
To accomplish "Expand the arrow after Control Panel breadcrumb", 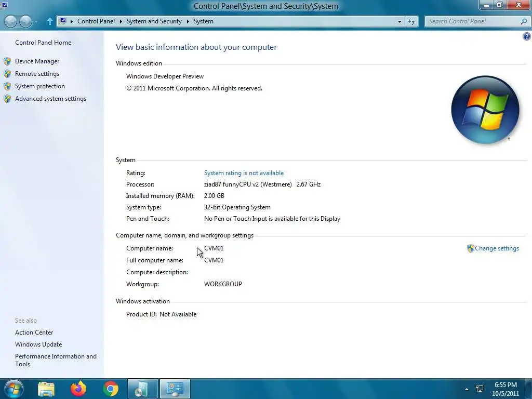I will pyautogui.click(x=121, y=21).
